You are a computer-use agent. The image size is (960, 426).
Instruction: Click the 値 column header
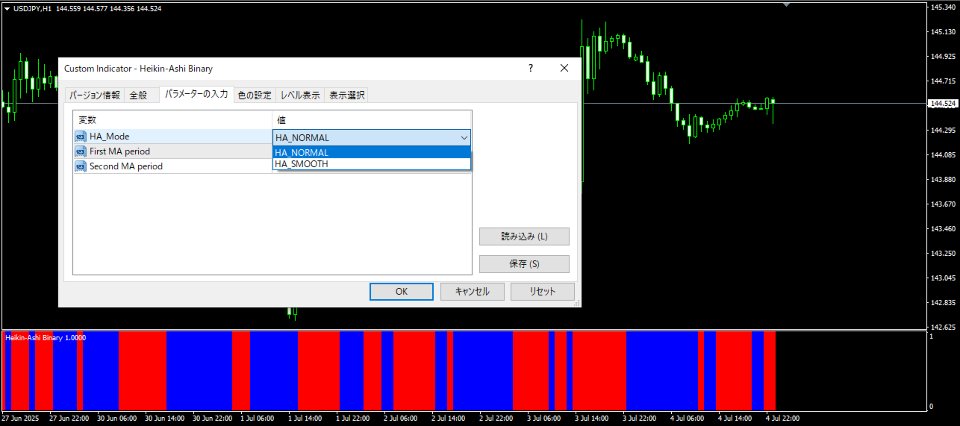pos(372,120)
